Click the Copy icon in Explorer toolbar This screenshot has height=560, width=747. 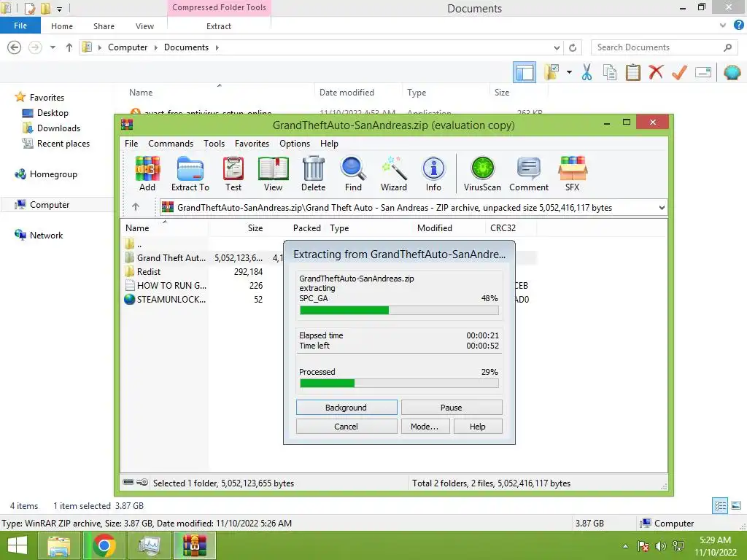[610, 72]
